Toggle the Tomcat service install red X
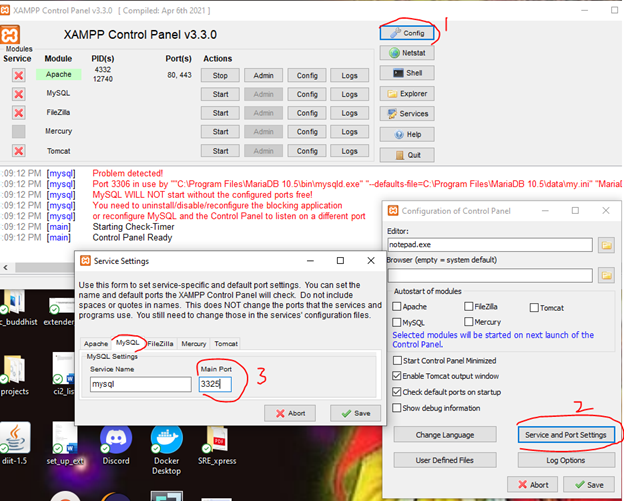The width and height of the screenshot is (624, 501). (x=18, y=151)
